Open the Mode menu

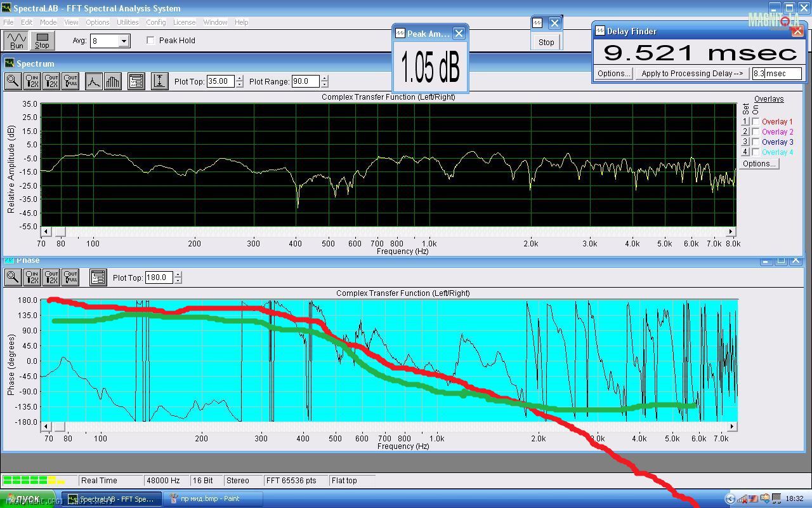click(48, 22)
